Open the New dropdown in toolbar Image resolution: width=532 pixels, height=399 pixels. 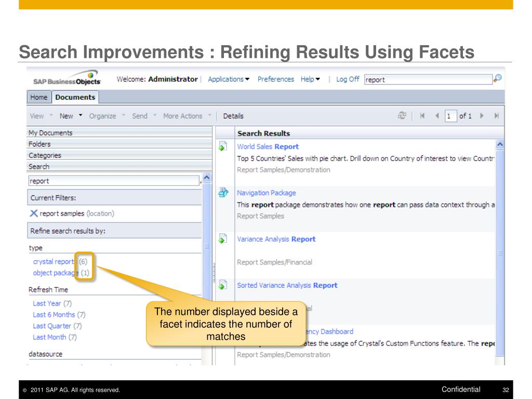[71, 116]
